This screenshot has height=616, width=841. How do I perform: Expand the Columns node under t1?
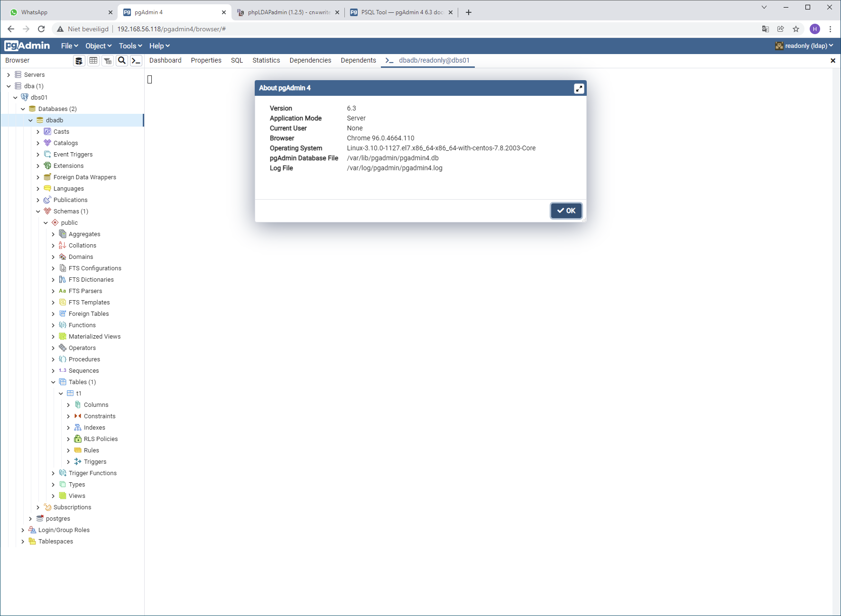(68, 405)
